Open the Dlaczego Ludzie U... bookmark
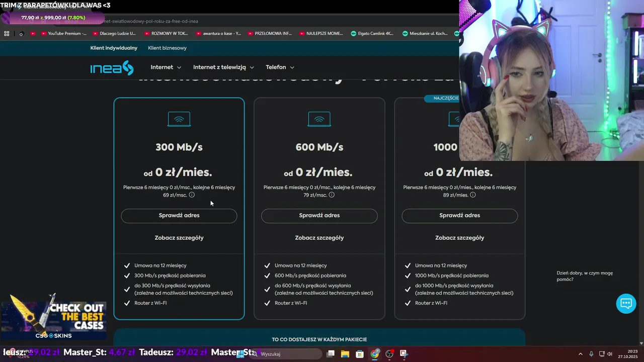The image size is (644, 362). coord(114,34)
